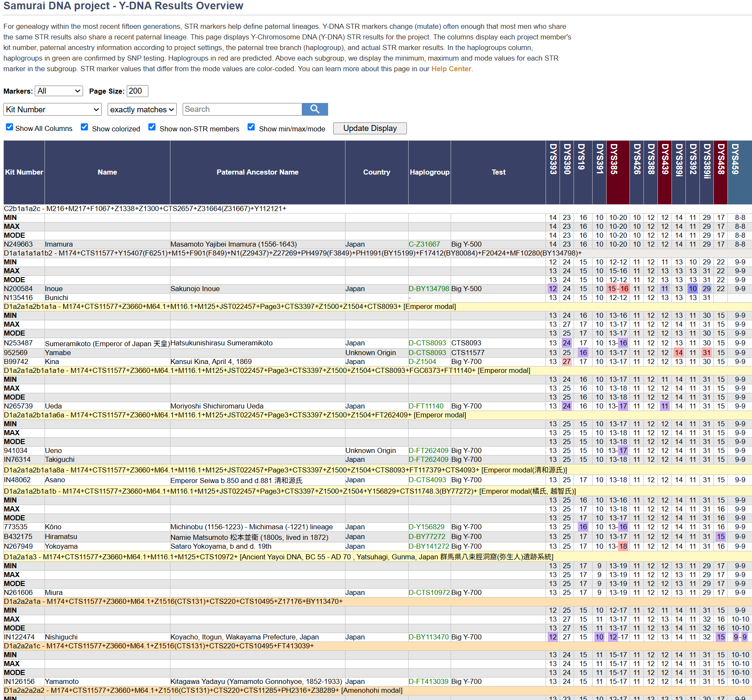Toggle the Show All Columns checkbox
Image resolution: width=752 pixels, height=700 pixels.
[9, 127]
